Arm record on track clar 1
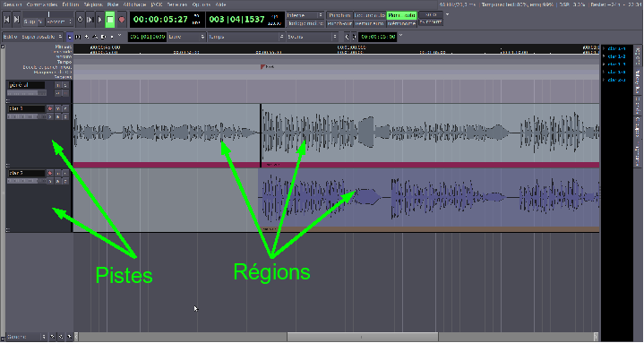Viewport: 644px width, 343px height. (x=50, y=109)
